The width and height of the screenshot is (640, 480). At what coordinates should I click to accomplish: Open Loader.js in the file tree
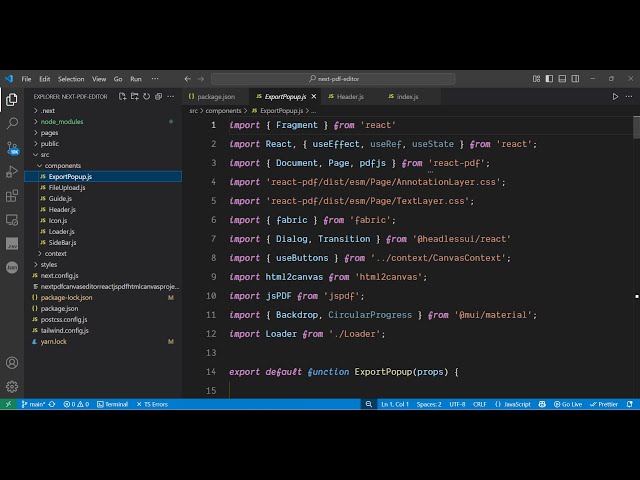103,231
